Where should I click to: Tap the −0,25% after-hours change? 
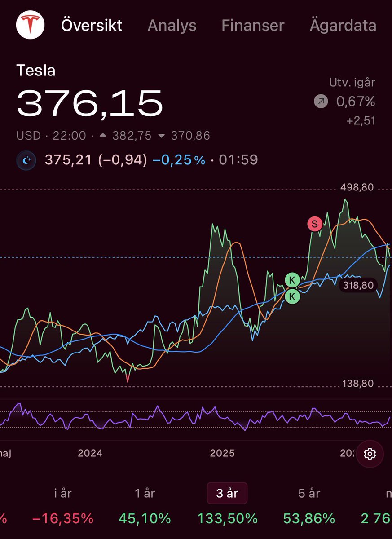pos(179,160)
